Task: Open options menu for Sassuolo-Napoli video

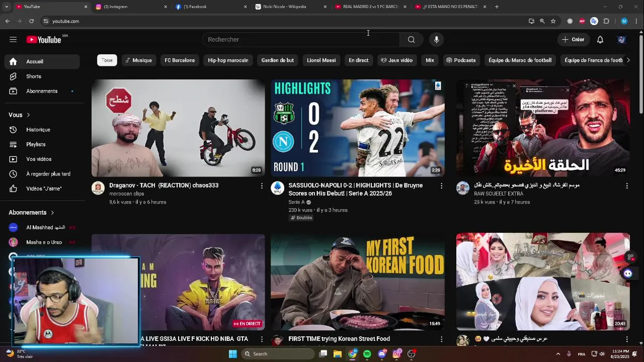Action: point(441,186)
